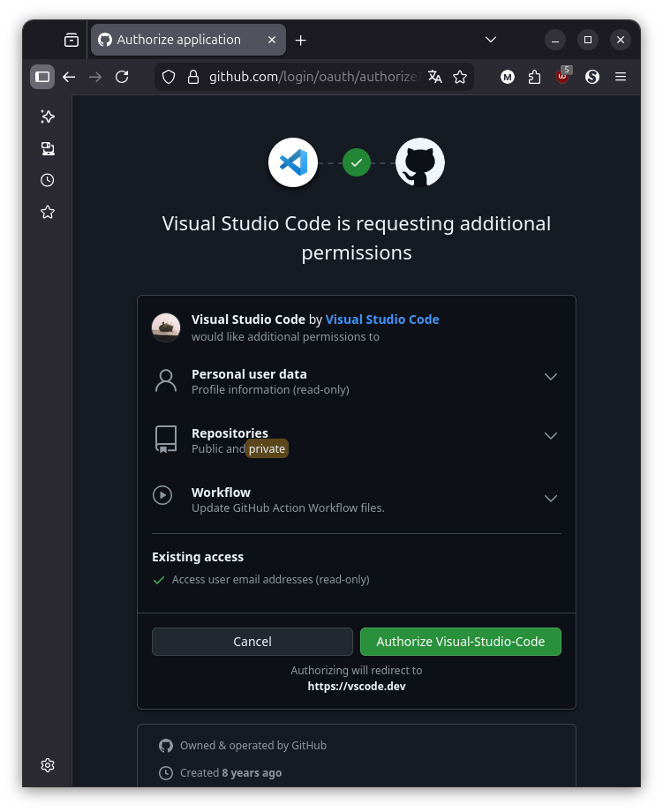Image resolution: width=663 pixels, height=812 pixels.
Task: Open the M extension icon
Action: [508, 77]
